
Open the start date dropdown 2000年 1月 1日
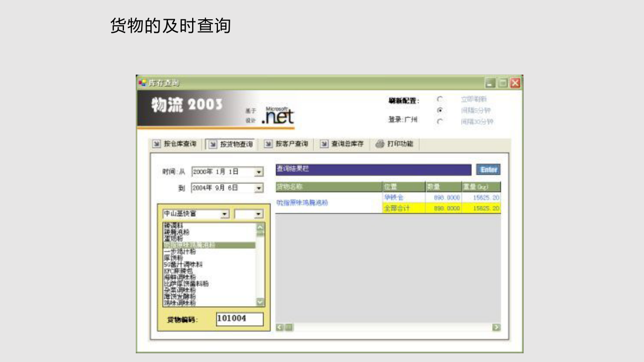click(259, 172)
